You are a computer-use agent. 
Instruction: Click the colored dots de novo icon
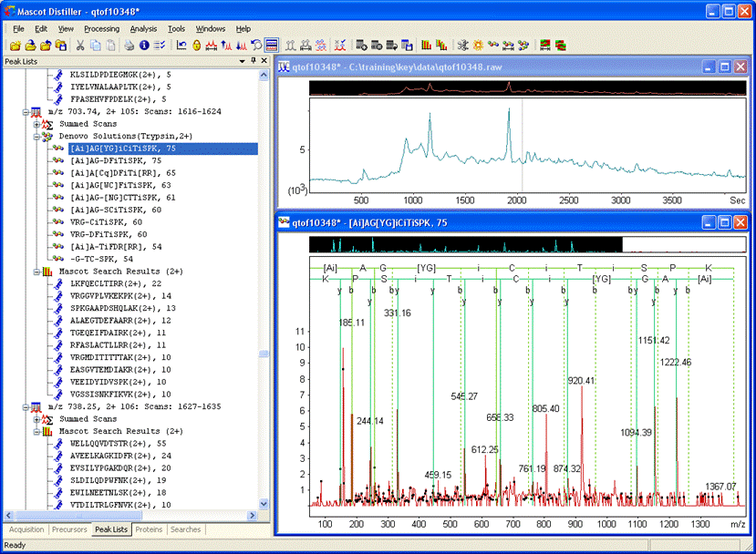492,46
